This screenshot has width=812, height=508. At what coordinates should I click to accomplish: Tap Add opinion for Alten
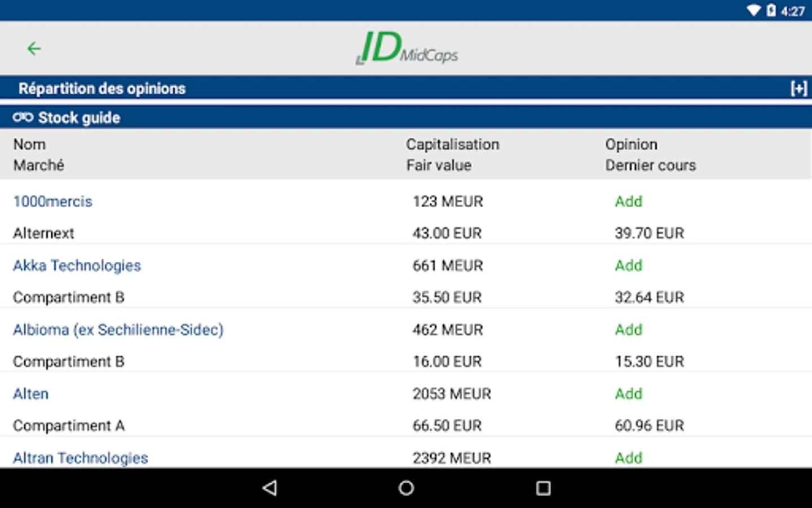629,394
